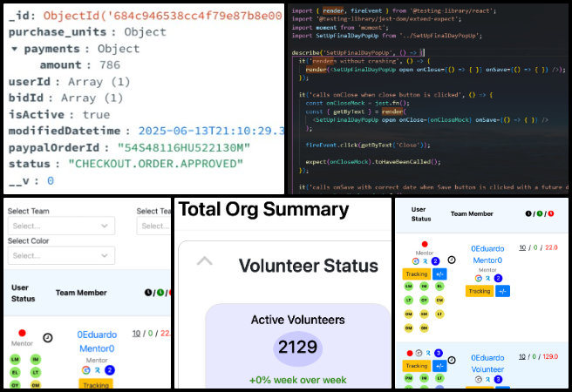Click the isActive value true

tap(96, 114)
